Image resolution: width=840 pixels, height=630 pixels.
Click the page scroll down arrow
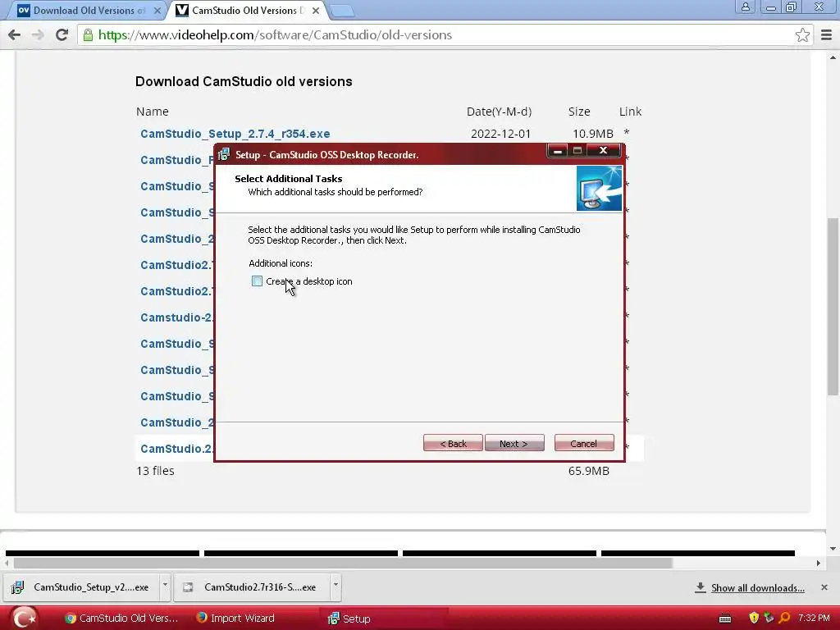coord(833,549)
